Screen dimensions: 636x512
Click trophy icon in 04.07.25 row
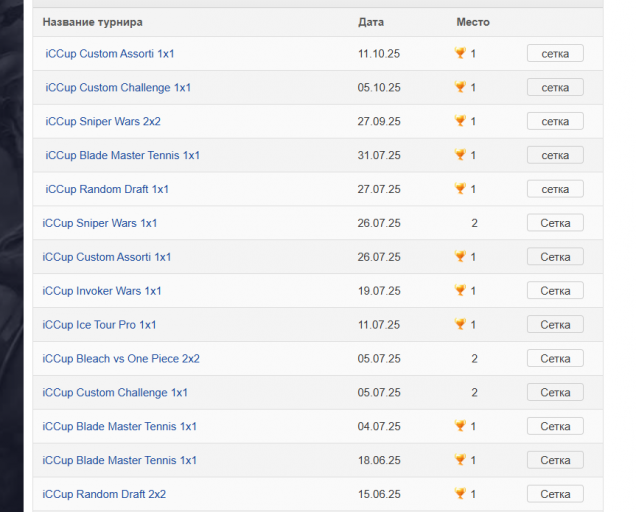[x=460, y=426]
